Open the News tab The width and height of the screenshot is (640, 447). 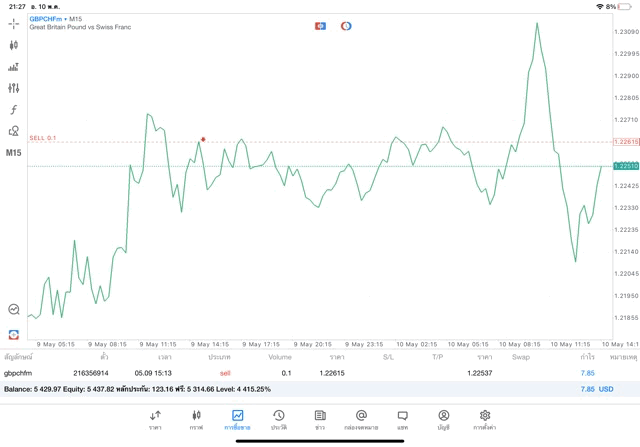[x=320, y=418]
